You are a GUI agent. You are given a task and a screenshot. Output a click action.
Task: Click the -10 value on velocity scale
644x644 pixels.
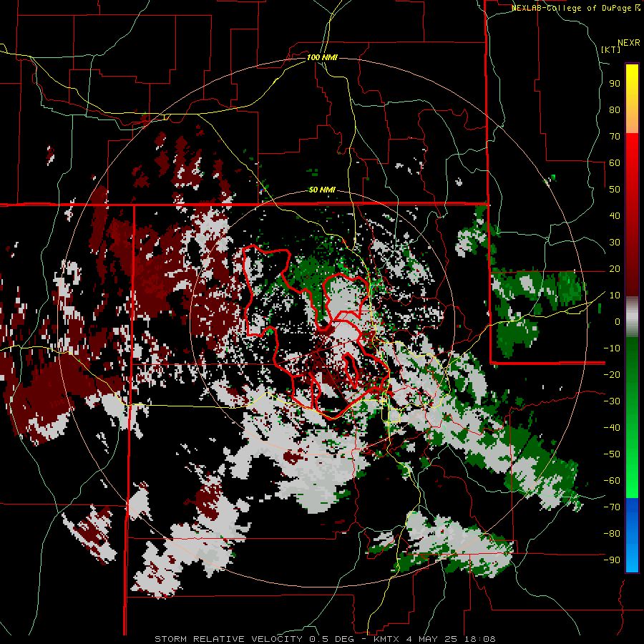pyautogui.click(x=612, y=348)
